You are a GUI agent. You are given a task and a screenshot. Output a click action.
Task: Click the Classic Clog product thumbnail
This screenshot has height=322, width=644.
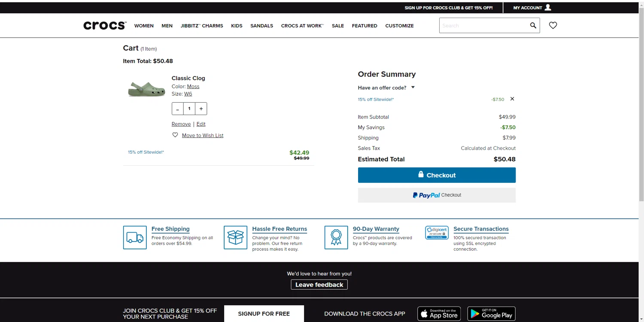tap(146, 89)
